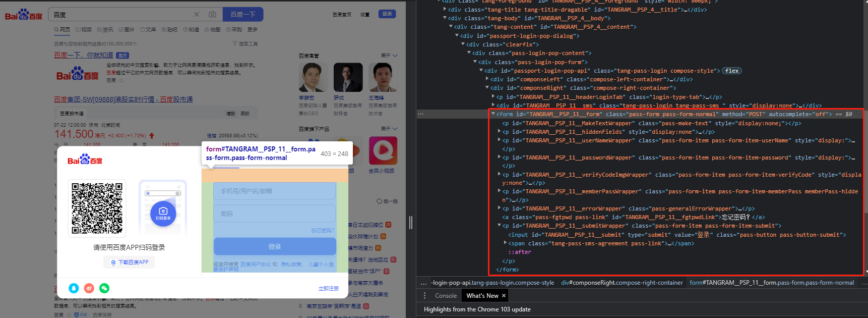The image size is (868, 318).
Task: Expand 百度高管 section with 展开
Action: click(389, 56)
